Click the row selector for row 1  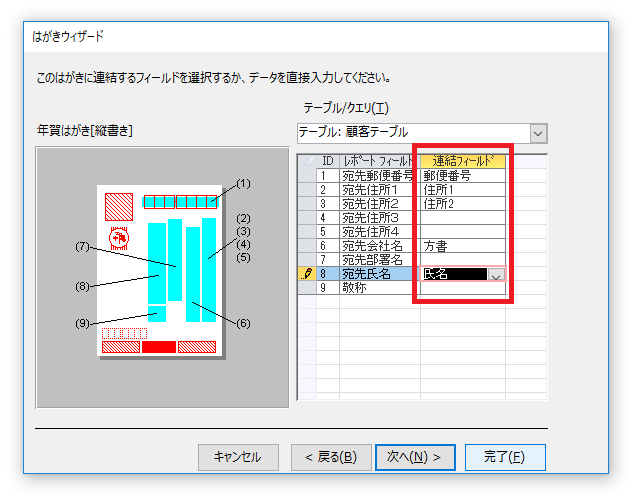pos(307,176)
